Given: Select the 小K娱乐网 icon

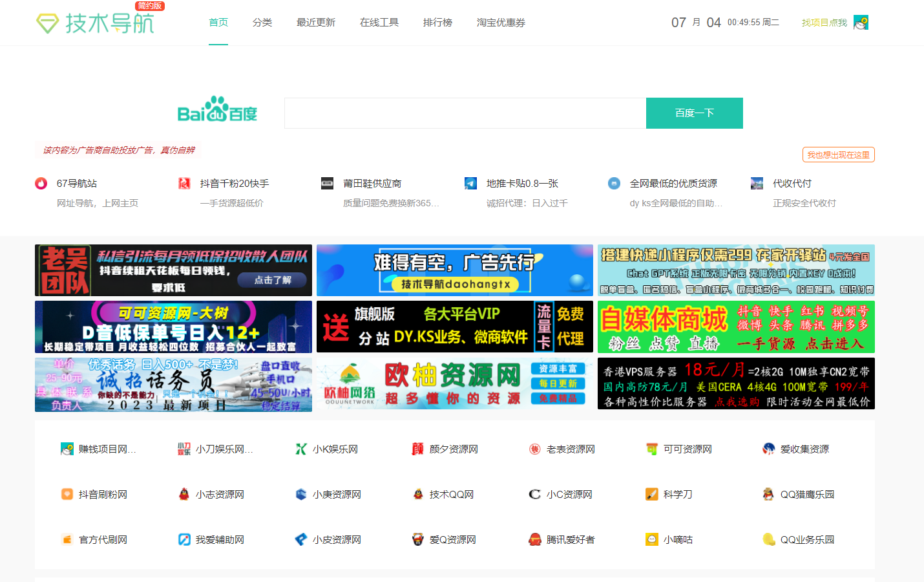Looking at the screenshot, I should point(300,449).
